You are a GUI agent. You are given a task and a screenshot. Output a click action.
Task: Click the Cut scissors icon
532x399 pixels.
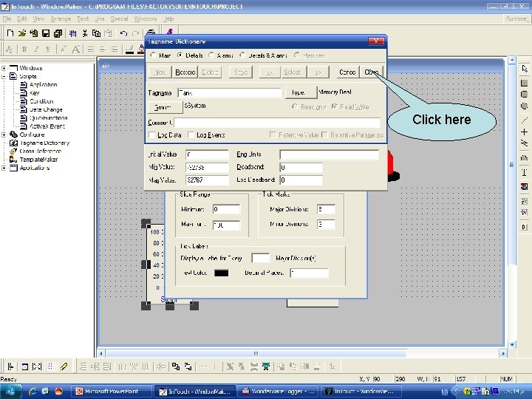tap(85, 33)
